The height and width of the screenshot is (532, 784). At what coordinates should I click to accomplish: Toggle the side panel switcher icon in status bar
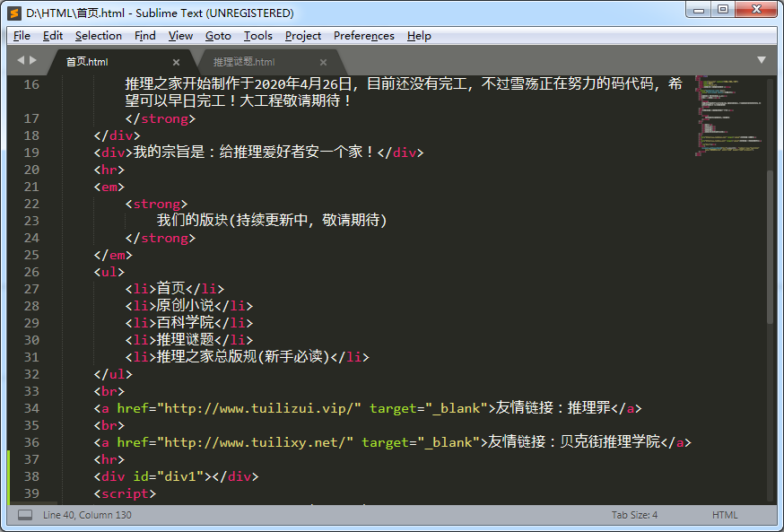click(25, 515)
